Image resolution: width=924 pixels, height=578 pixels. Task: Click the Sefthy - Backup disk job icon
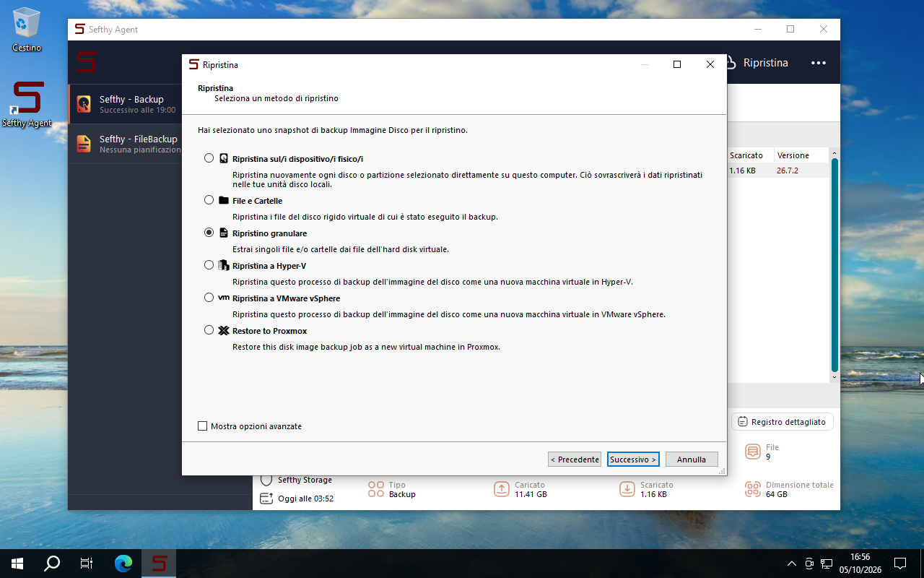tap(84, 104)
